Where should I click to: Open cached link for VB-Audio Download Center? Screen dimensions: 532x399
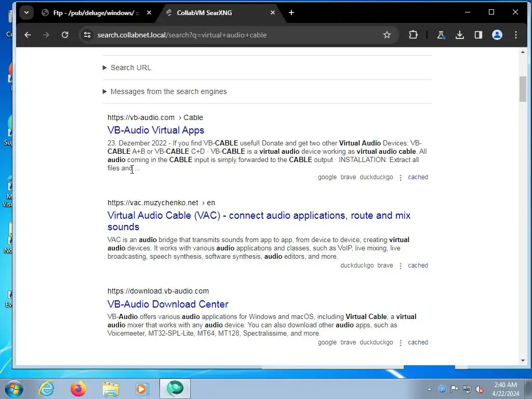point(418,342)
